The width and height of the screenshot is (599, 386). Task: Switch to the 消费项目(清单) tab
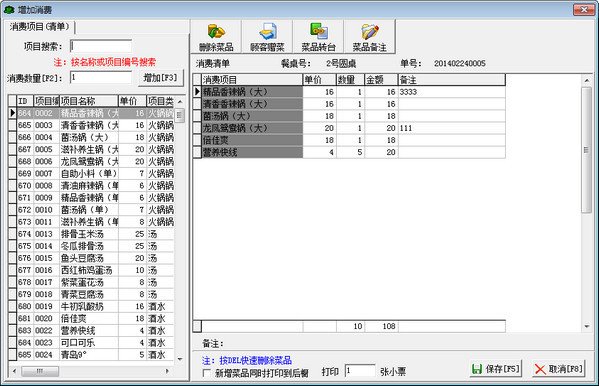coord(40,27)
